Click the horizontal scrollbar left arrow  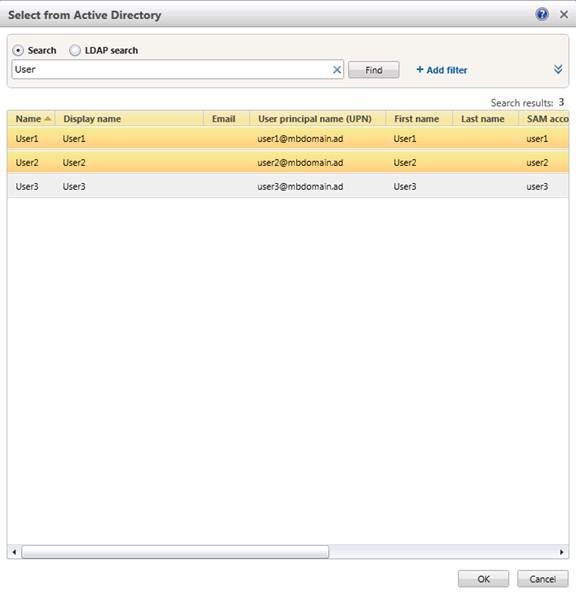pyautogui.click(x=14, y=552)
